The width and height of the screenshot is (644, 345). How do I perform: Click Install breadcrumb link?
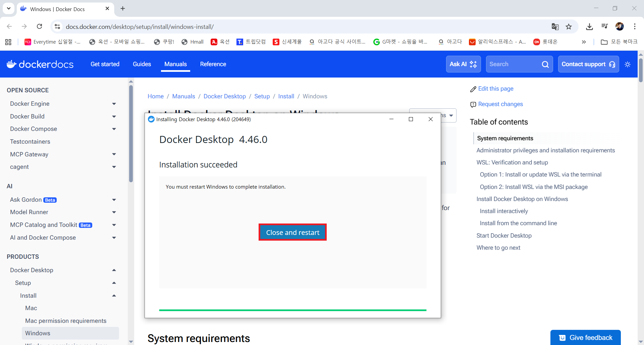pos(286,96)
